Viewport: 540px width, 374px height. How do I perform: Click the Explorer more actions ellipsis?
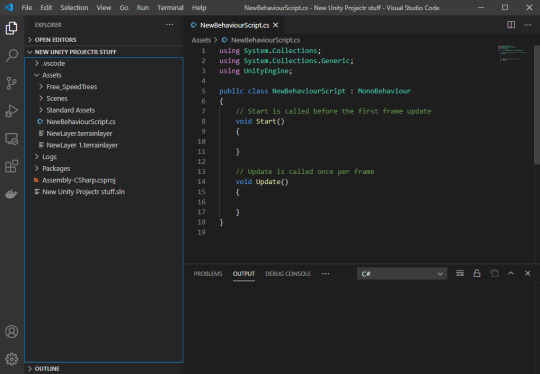click(x=169, y=24)
